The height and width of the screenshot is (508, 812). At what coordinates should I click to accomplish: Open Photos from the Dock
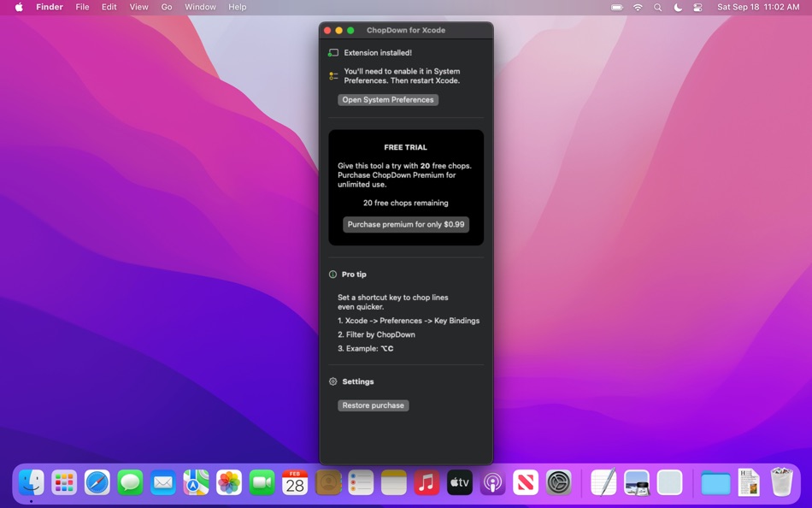pos(229,482)
